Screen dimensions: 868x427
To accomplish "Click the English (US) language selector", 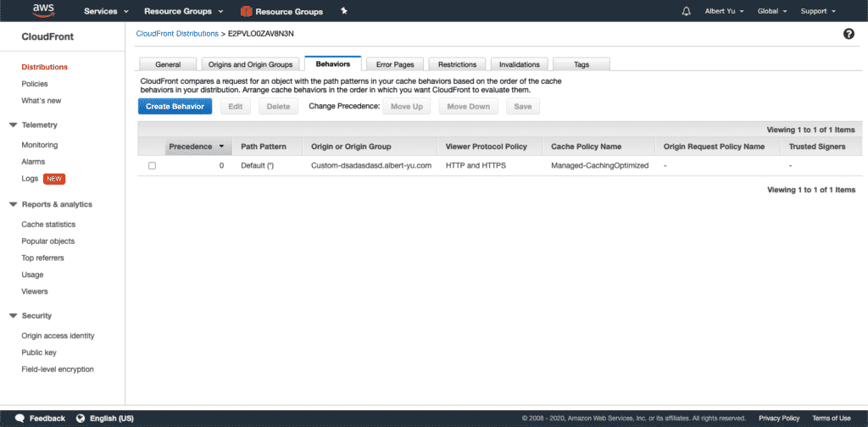I will [111, 419].
